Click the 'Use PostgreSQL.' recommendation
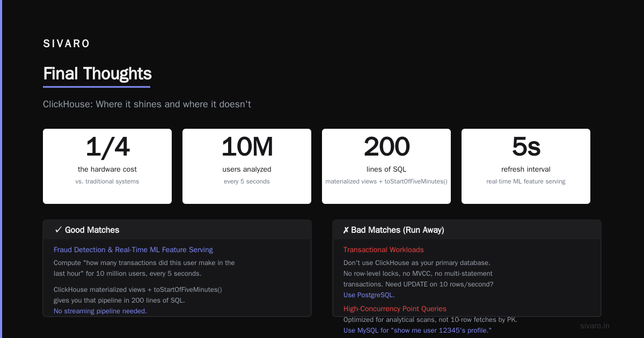 [x=369, y=295]
